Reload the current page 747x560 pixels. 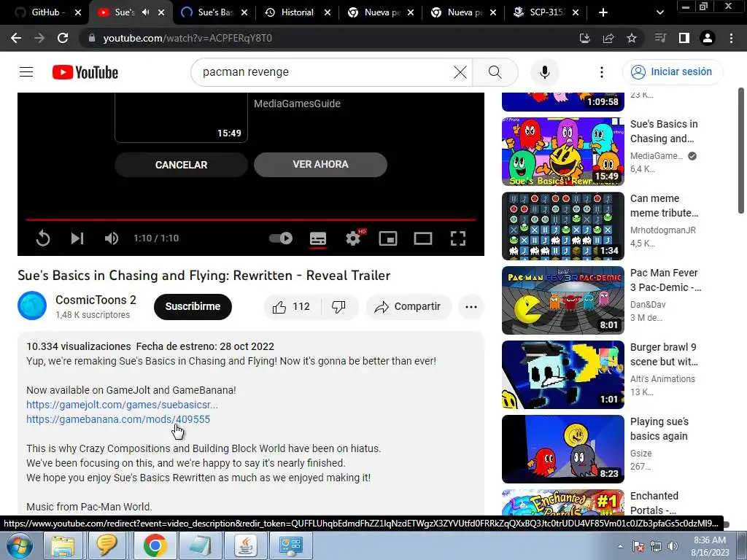pos(63,38)
